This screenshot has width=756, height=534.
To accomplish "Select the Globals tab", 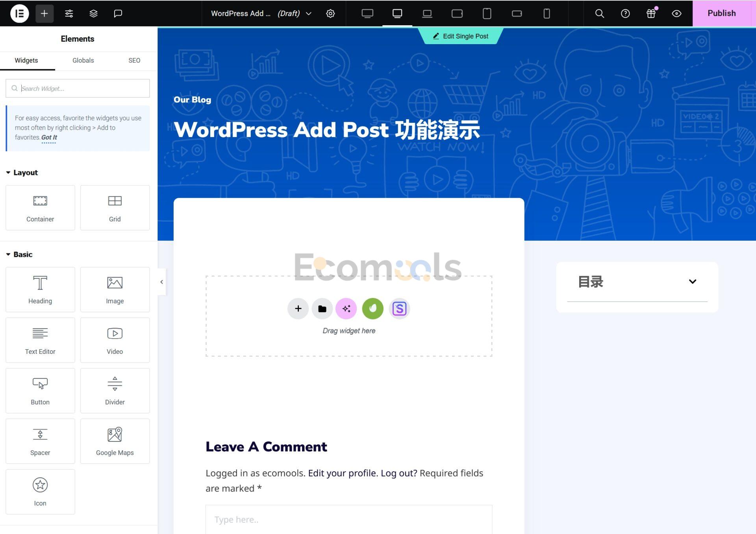I will pyautogui.click(x=83, y=60).
